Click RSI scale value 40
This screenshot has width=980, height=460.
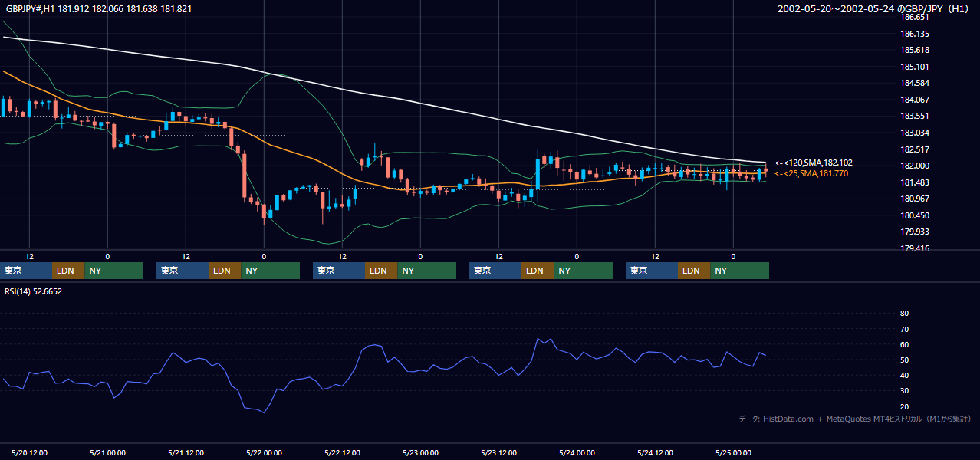(x=904, y=376)
